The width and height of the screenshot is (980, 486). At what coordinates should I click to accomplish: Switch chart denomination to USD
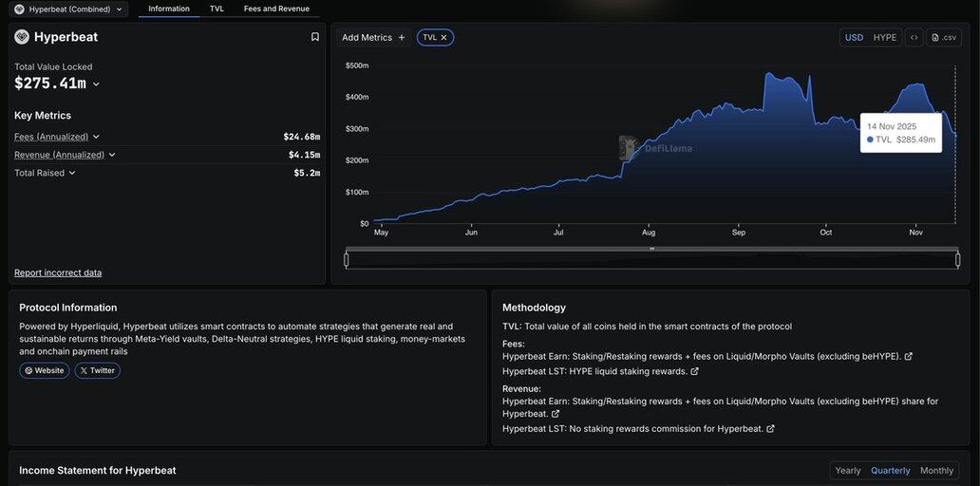[854, 38]
